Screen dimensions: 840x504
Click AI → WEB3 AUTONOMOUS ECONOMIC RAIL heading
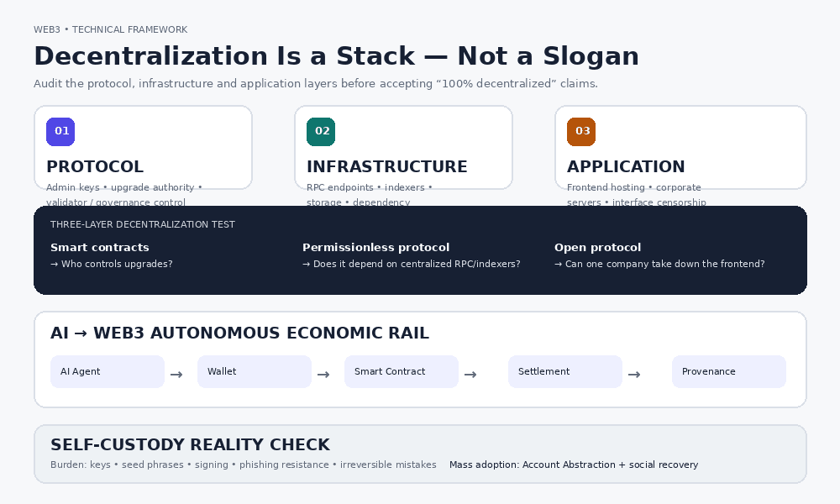[239, 333]
